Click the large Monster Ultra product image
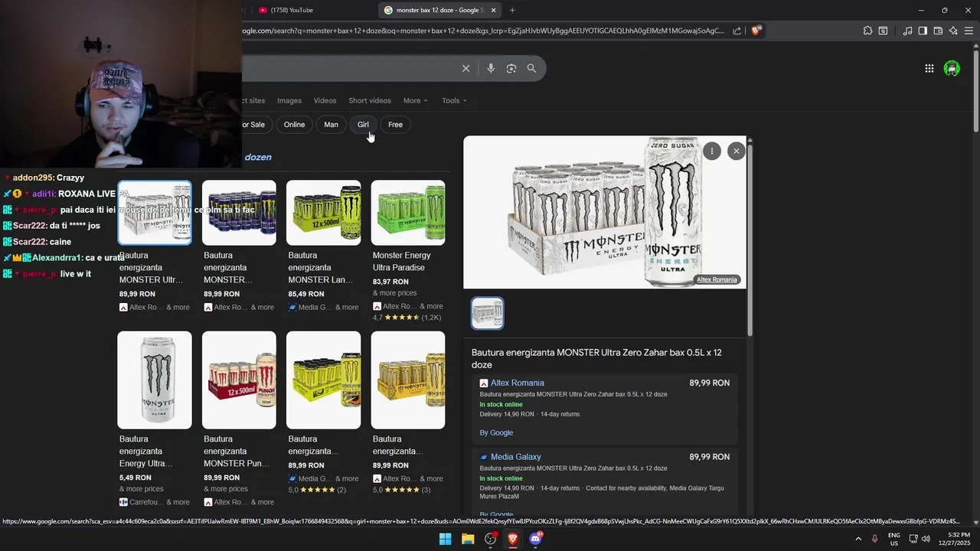980x551 pixels. point(604,213)
